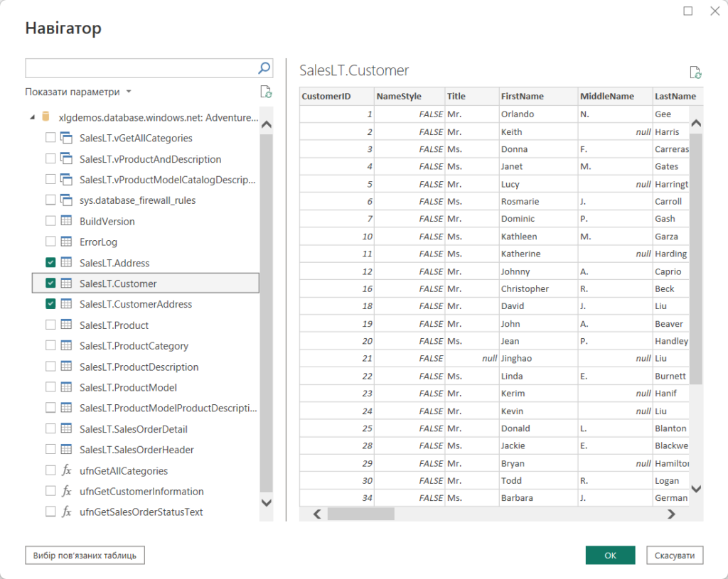Click the refresh icon next to SalesLT.Customer preview
728x579 pixels.
tap(695, 72)
